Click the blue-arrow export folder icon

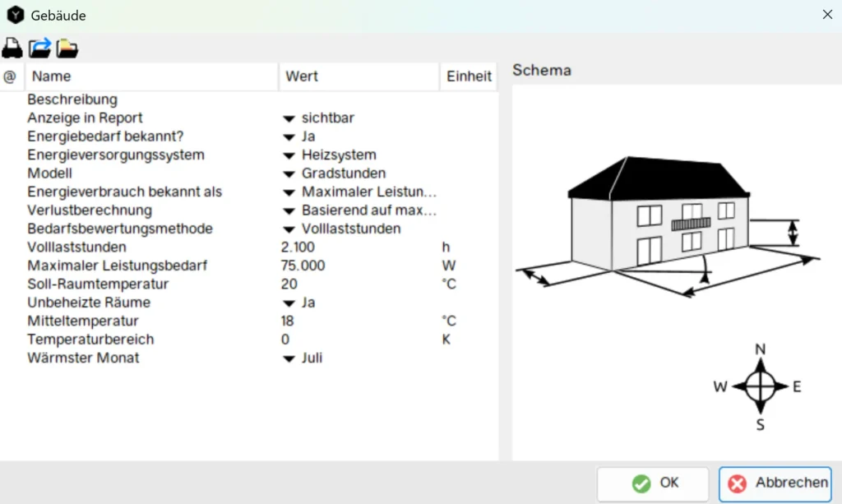pos(39,49)
